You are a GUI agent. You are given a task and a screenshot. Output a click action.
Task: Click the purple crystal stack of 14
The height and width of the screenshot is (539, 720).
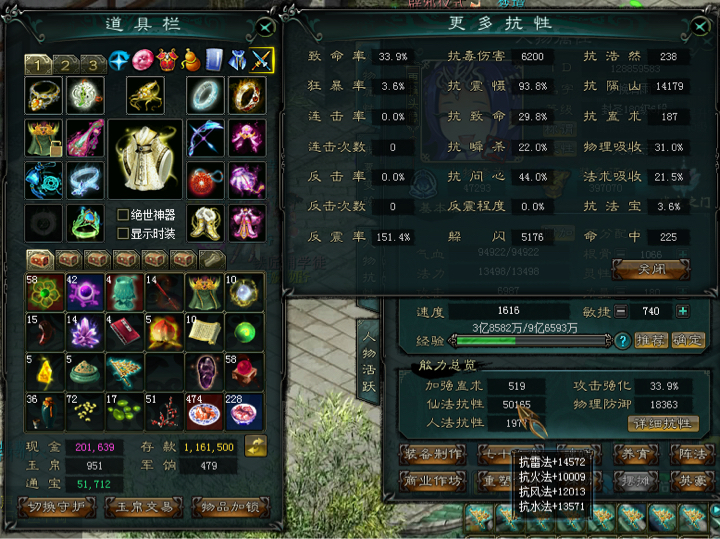[84, 331]
